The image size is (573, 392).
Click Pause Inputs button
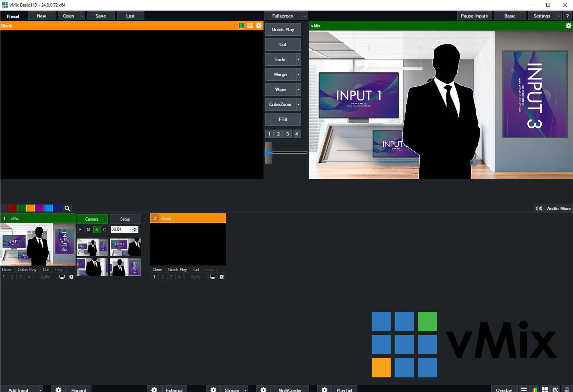coord(474,16)
